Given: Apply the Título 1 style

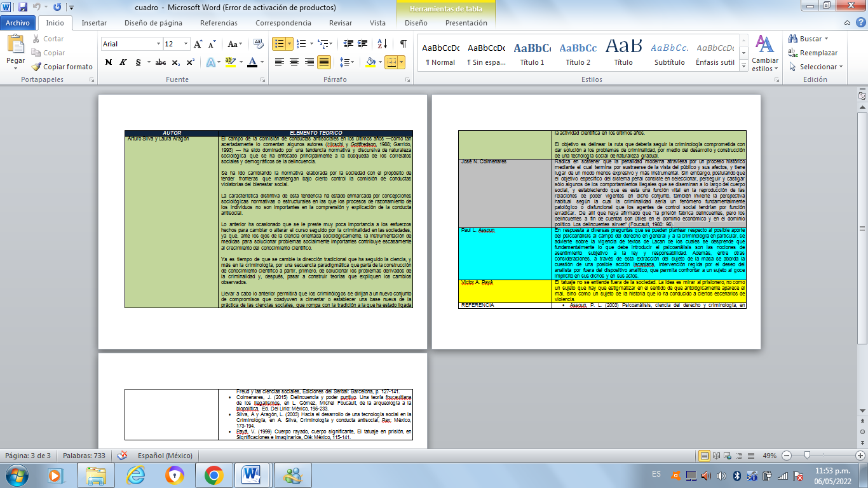Looking at the screenshot, I should (x=532, y=54).
